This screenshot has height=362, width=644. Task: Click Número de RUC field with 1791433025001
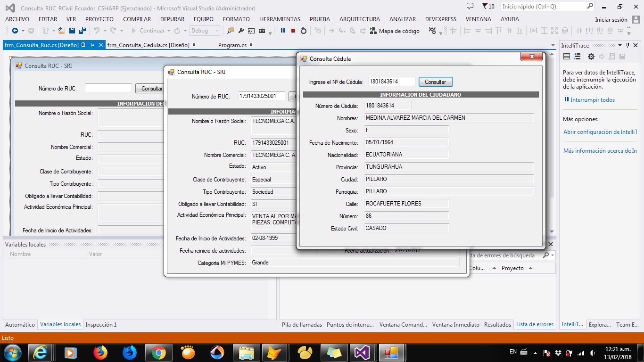(x=262, y=96)
